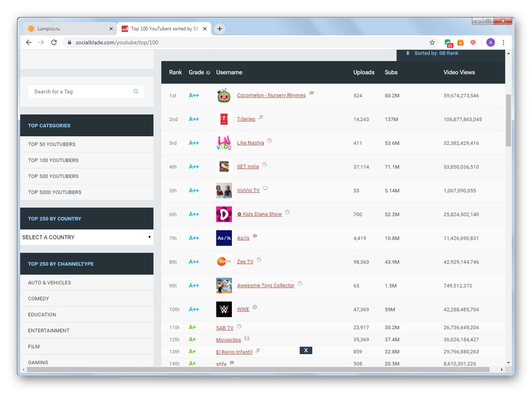
Task: Click the browser back arrow
Action: coord(29,43)
